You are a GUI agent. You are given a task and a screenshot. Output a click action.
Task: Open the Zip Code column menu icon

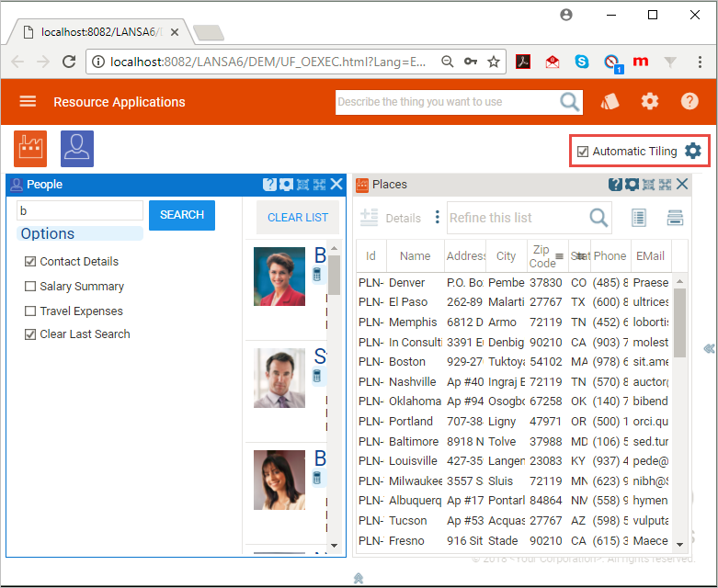[559, 256]
